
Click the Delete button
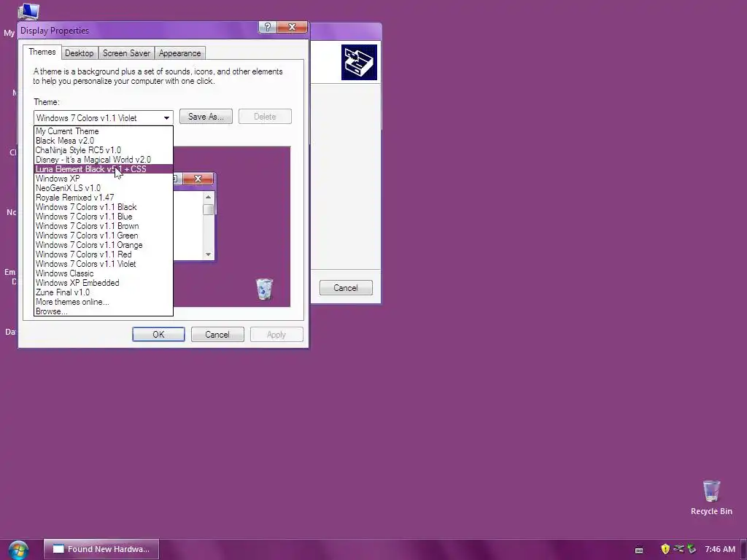click(265, 117)
